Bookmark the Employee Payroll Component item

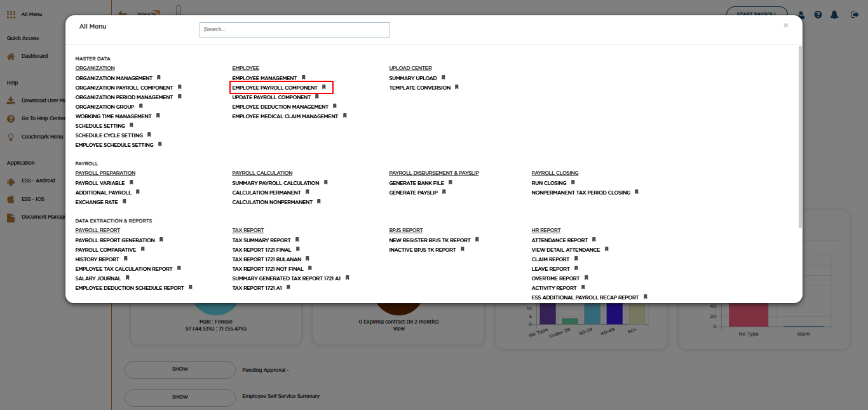(324, 87)
